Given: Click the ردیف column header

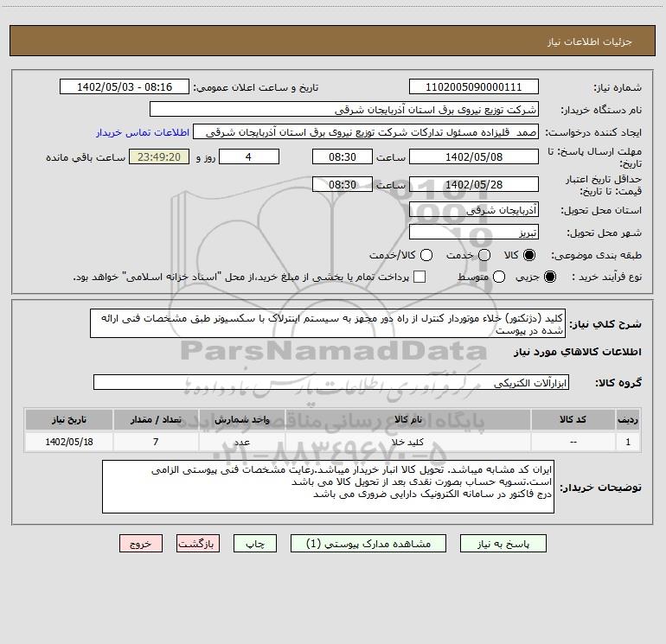Looking at the screenshot, I should pos(628,419).
